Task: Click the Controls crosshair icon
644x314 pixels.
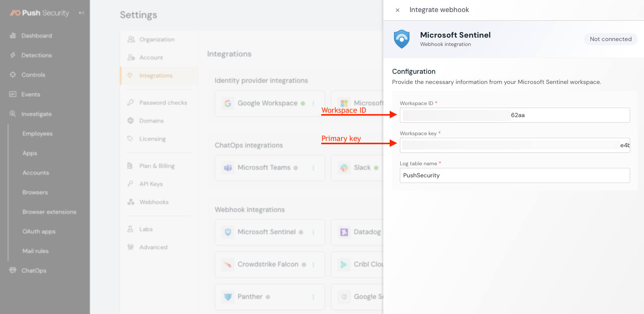Action: click(13, 75)
